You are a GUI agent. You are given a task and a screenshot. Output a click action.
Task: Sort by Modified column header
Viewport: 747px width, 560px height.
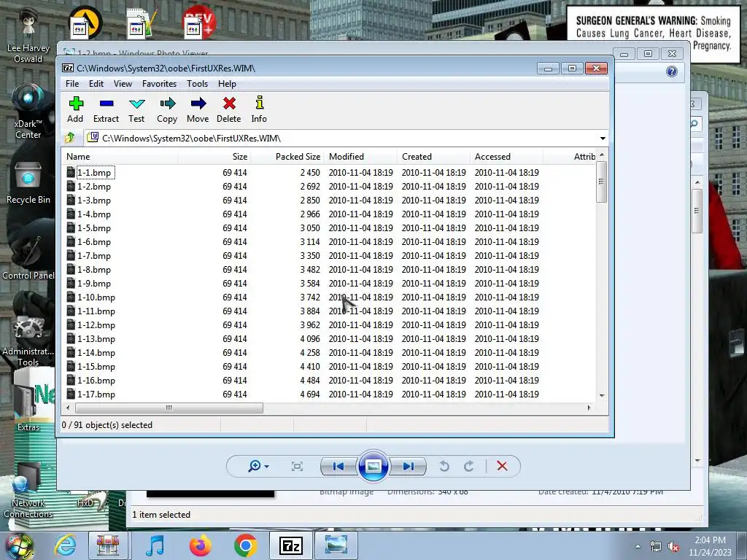(360, 157)
